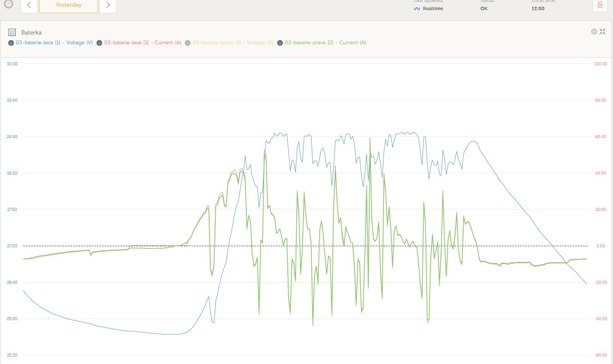The image size is (613, 364).
Task: Click the Baterka widget title
Action: coord(31,33)
